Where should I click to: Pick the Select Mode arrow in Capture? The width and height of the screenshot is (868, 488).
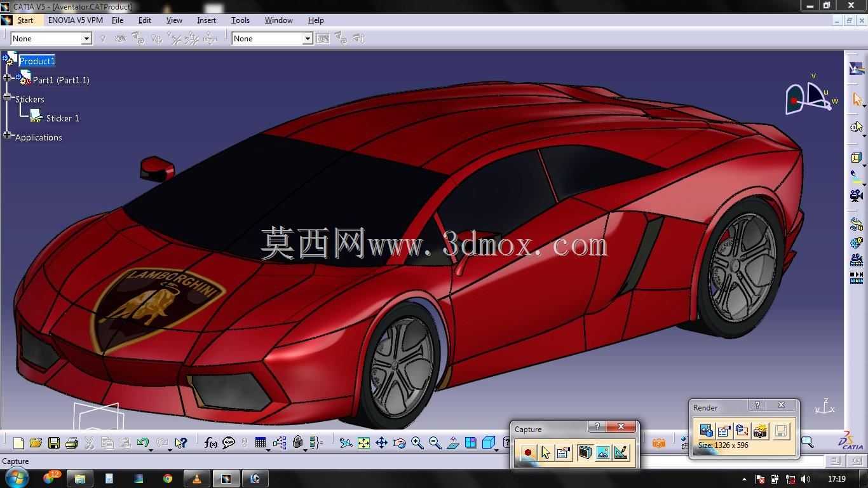[545, 452]
